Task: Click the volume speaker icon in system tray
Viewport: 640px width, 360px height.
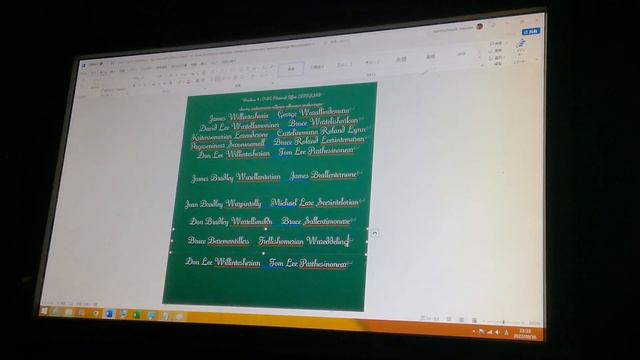Action: (498, 333)
